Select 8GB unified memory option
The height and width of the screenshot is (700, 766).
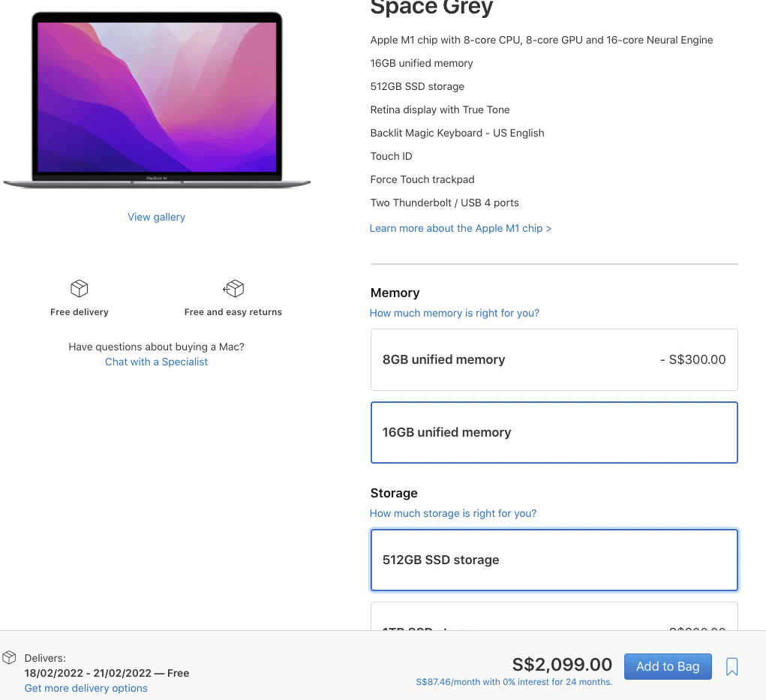[554, 359]
